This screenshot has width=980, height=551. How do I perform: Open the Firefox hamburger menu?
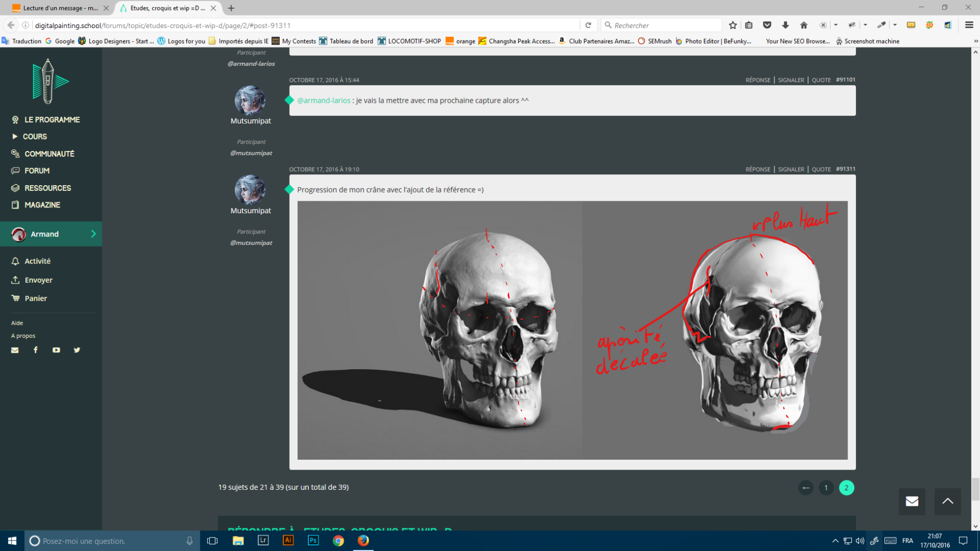tap(969, 25)
